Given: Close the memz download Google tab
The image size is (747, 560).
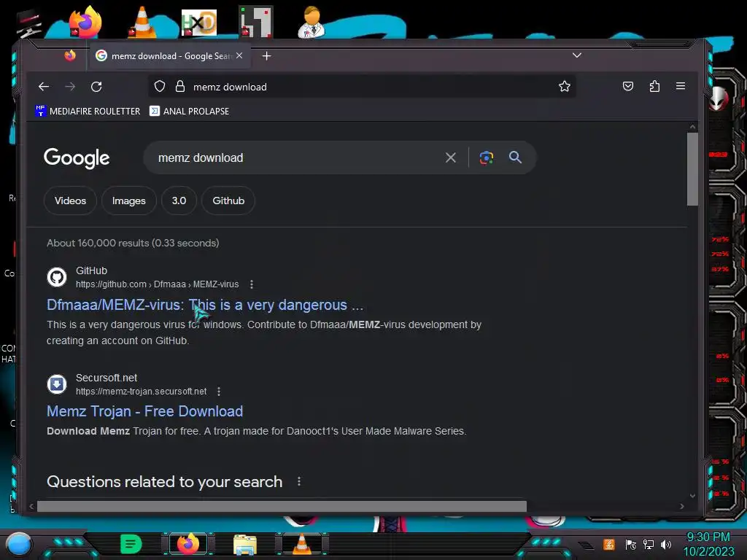Looking at the screenshot, I should 239,55.
